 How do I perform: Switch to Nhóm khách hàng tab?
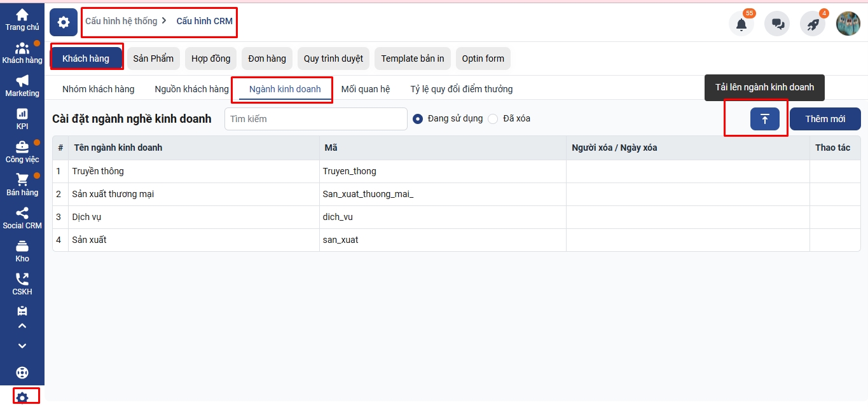(x=99, y=89)
